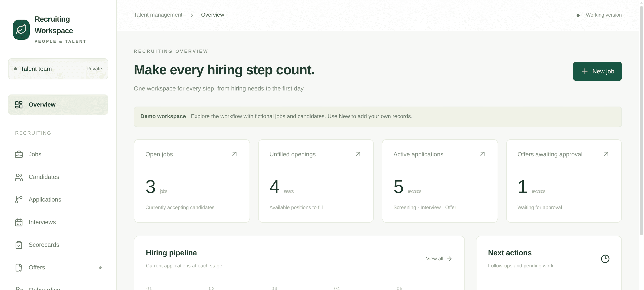Click the New job button
644x290 pixels.
[x=597, y=71]
